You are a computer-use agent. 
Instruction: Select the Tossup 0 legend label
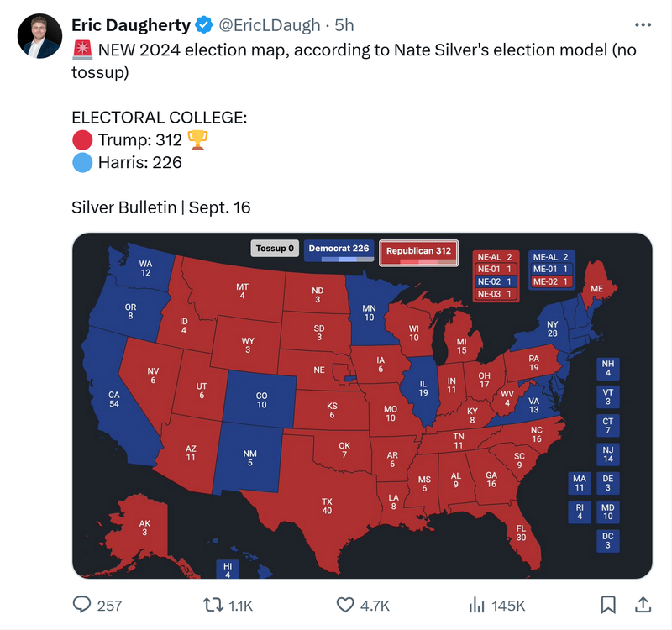pos(275,248)
